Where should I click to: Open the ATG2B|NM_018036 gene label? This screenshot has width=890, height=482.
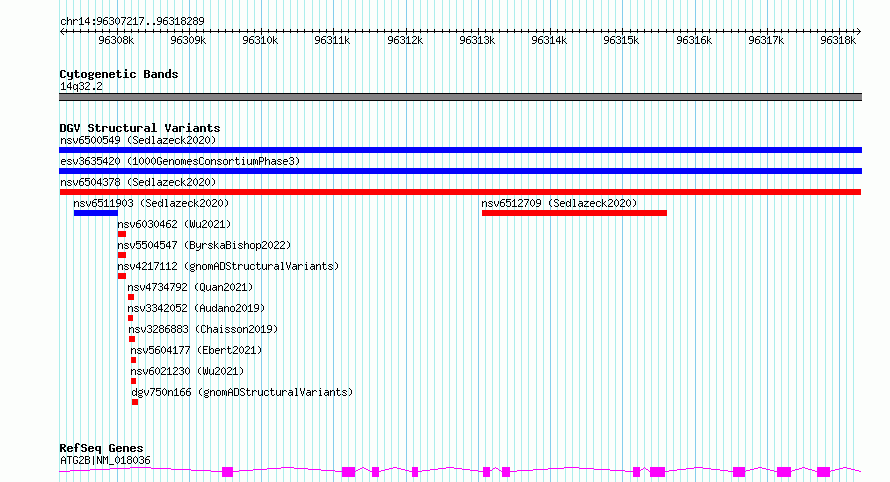[x=106, y=460]
